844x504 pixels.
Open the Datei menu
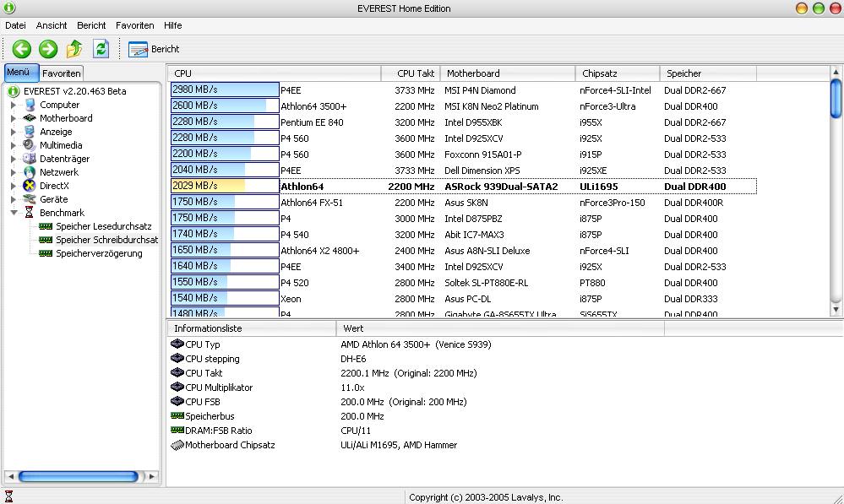tap(15, 25)
